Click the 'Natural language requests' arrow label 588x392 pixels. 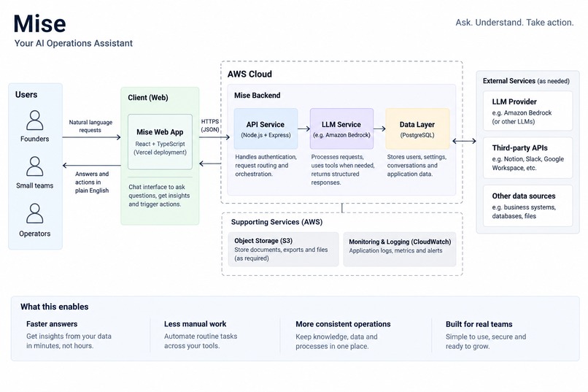[90, 126]
